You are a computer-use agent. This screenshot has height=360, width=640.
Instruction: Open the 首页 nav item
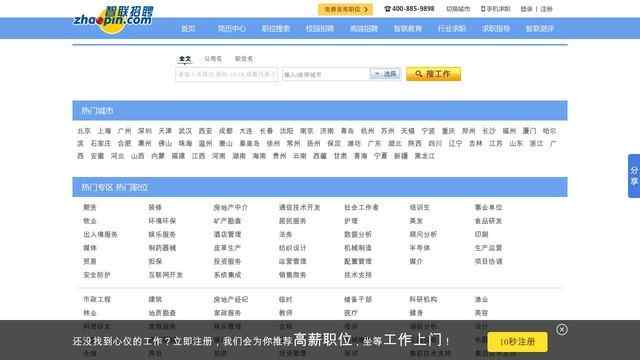tap(188, 29)
